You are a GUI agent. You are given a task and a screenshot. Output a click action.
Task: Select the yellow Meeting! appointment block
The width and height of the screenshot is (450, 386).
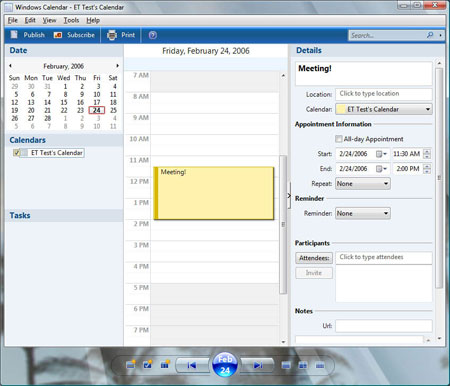[x=214, y=193]
